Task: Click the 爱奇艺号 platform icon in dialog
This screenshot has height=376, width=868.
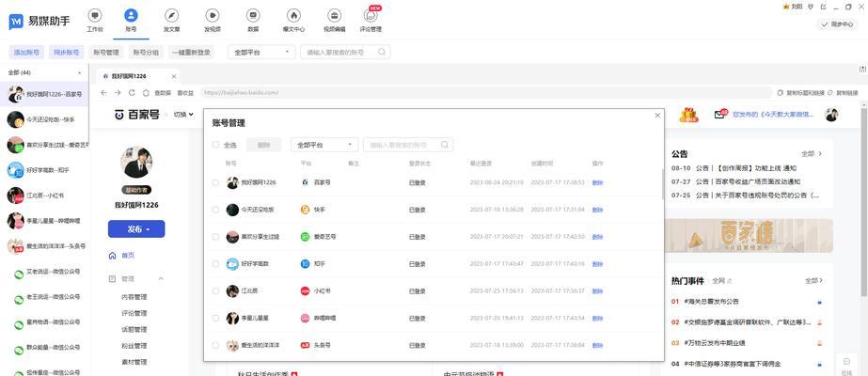Action: 305,237
